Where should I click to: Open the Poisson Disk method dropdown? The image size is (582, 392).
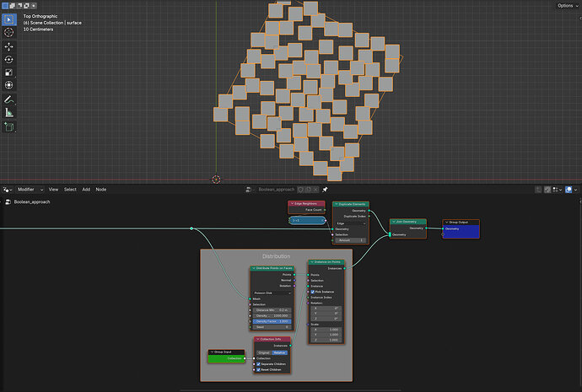pyautogui.click(x=272, y=293)
